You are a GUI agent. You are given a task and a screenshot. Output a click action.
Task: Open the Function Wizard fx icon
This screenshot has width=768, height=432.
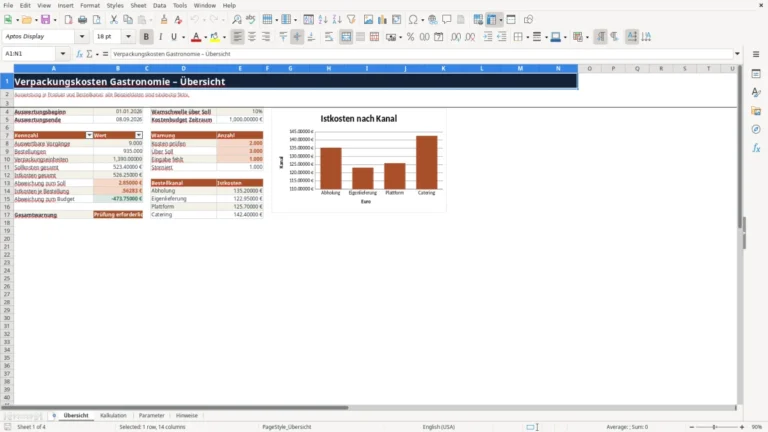point(79,54)
